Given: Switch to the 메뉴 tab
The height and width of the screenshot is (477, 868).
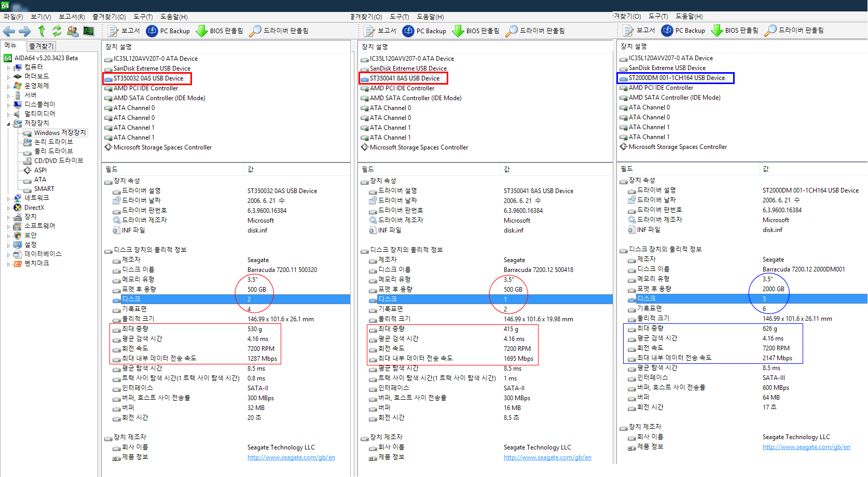Looking at the screenshot, I should point(11,46).
